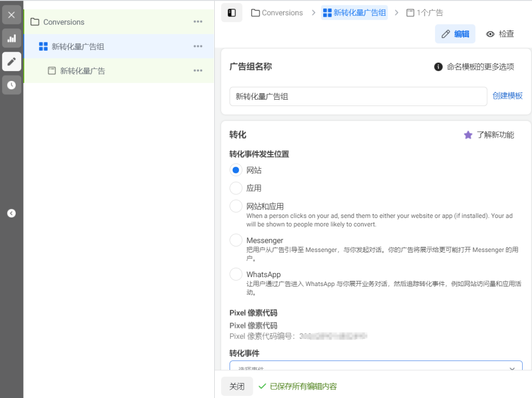Close the editor with the X icon

[x=11, y=14]
